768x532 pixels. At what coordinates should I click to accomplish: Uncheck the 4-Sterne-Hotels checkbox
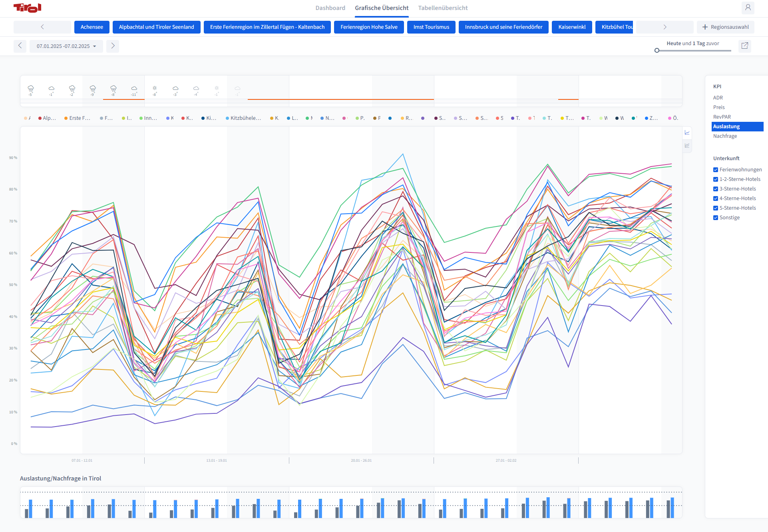716,199
